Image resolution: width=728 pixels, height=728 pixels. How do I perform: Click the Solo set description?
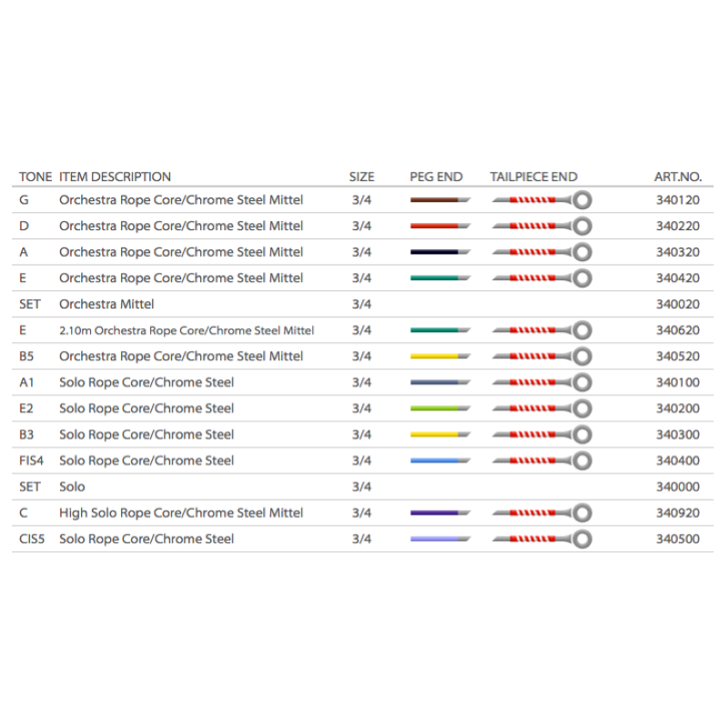pos(72,487)
